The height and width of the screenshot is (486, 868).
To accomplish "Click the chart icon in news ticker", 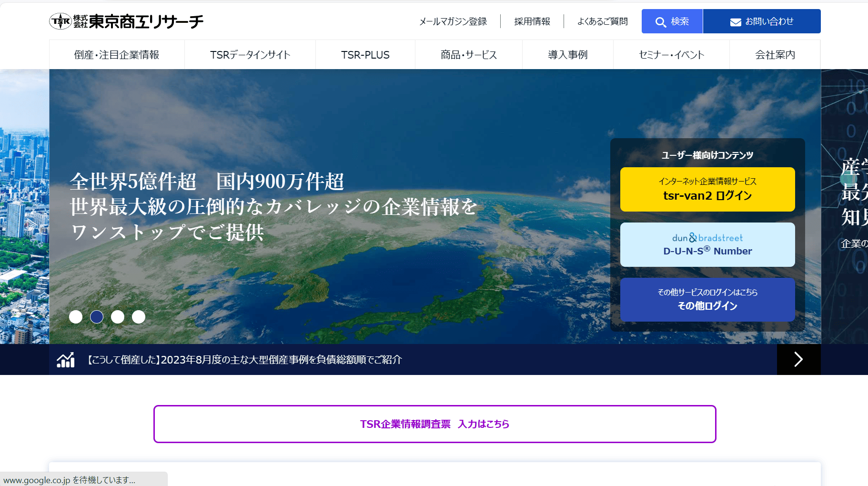I will tap(66, 360).
